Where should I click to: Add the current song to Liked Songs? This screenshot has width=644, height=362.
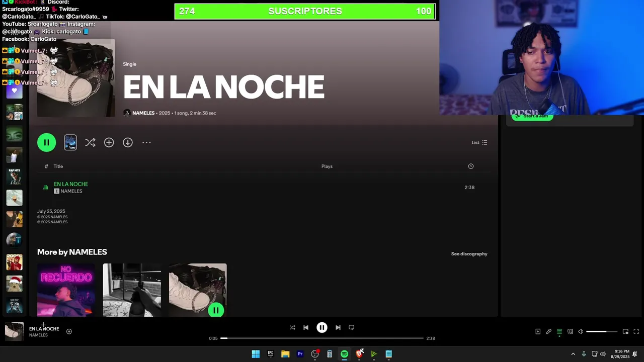click(69, 331)
